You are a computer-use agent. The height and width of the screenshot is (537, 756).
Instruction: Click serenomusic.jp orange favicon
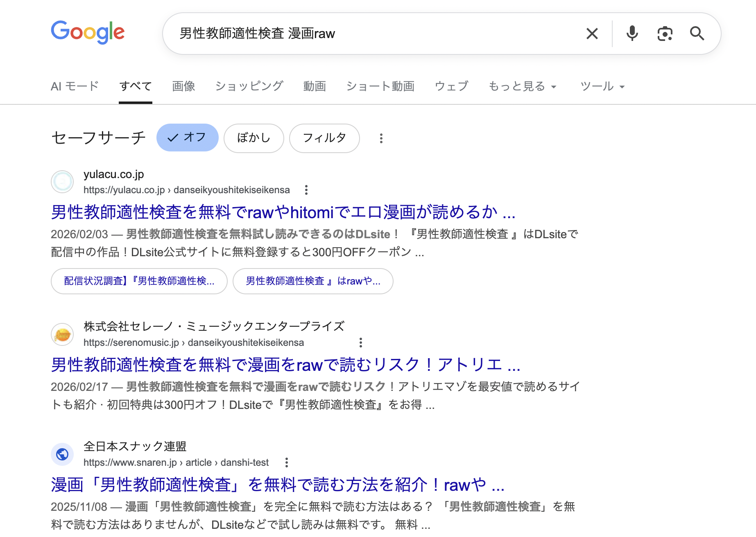pyautogui.click(x=62, y=334)
